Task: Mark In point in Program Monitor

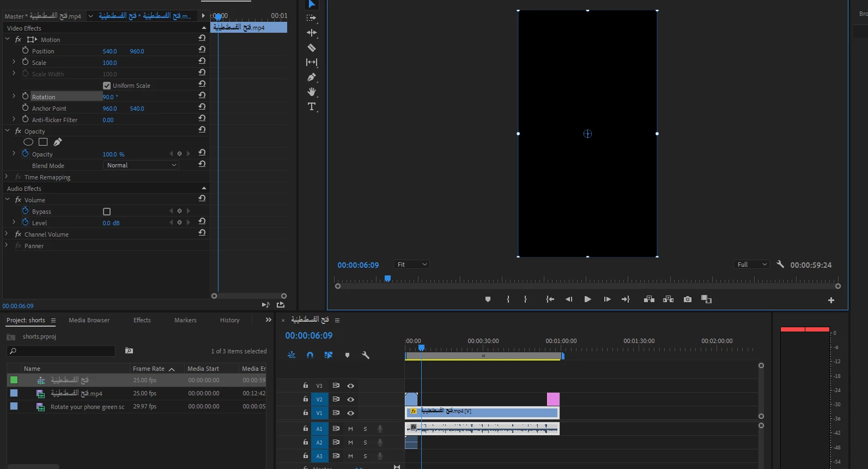Action: [x=508, y=299]
